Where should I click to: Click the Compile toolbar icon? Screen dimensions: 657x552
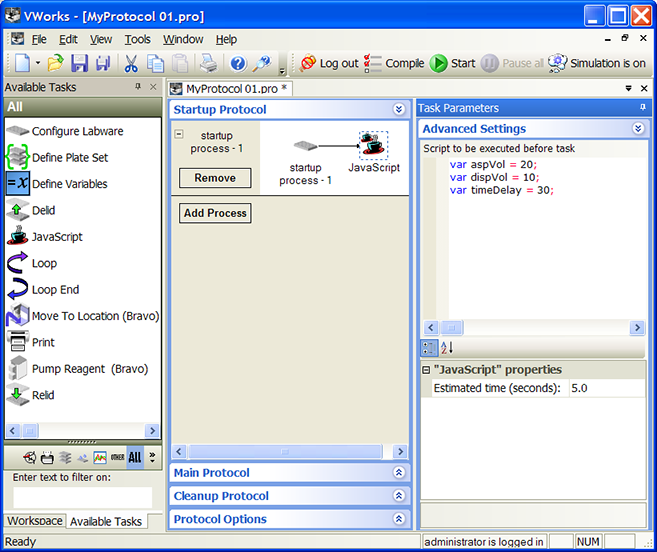coord(373,63)
